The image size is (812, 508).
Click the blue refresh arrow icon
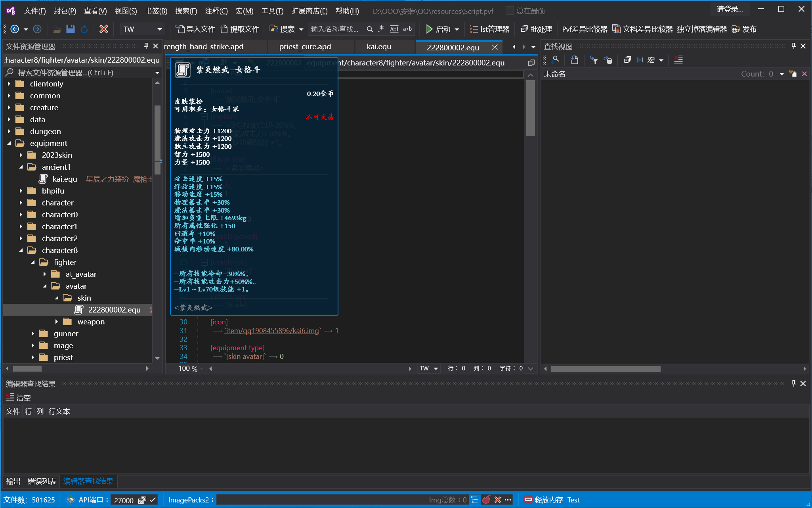[84, 29]
